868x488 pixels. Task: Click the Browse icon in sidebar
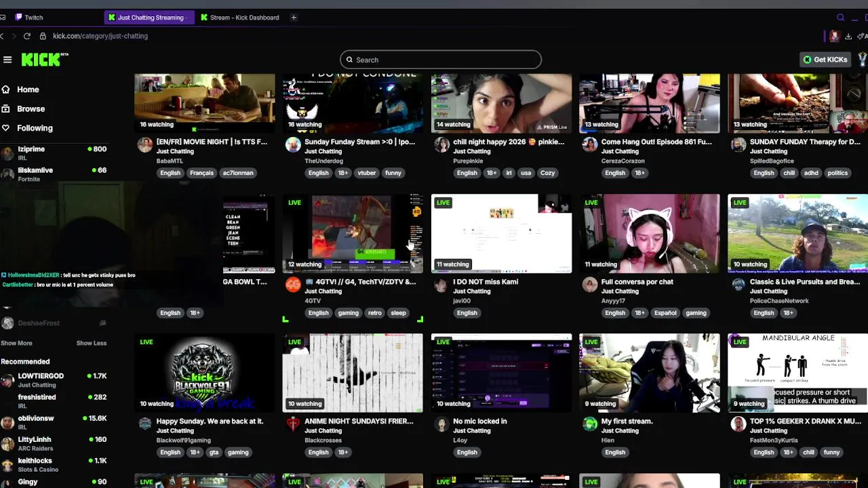point(5,108)
